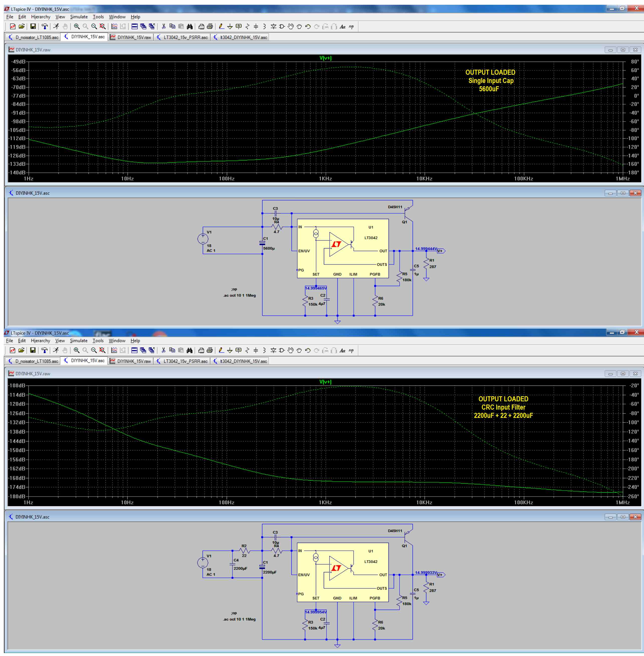Click Open file icon in upper LTspice toolbar
The width and height of the screenshot is (644, 656).
pos(21,26)
